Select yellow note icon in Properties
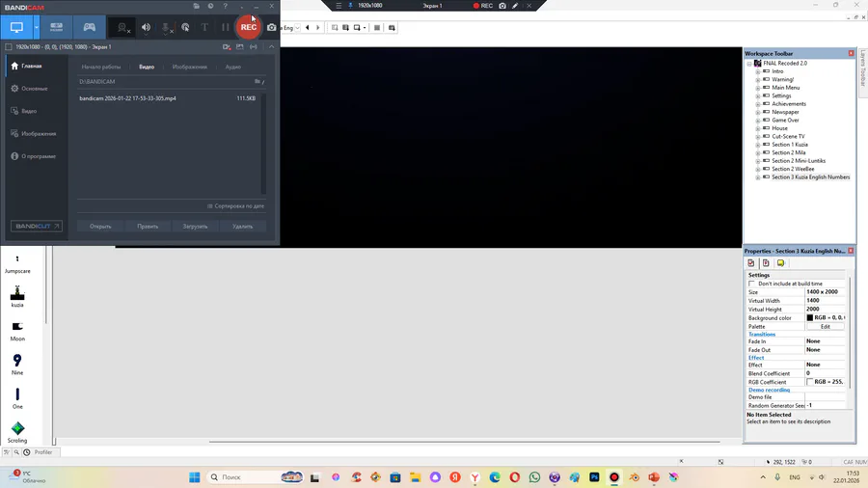Image resolution: width=868 pixels, height=488 pixels. (x=780, y=263)
